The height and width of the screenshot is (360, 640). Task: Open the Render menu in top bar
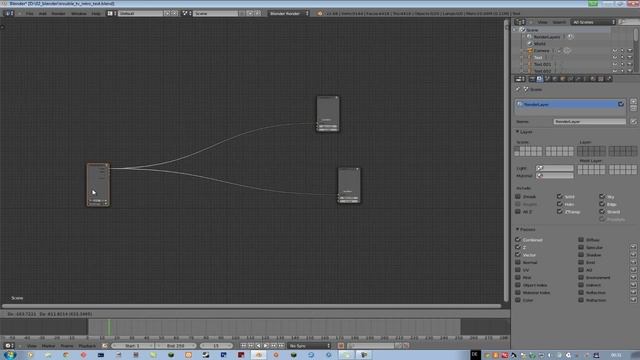pos(58,13)
